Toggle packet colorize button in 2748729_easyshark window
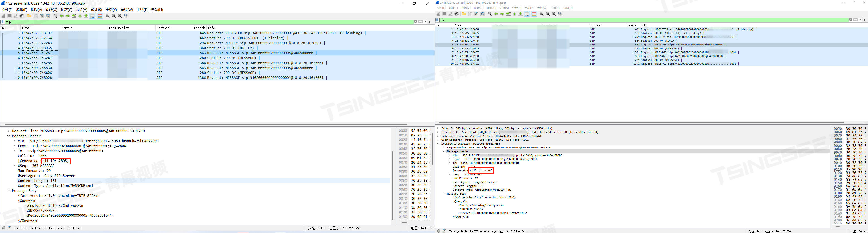Screen dimensions: 868x233 (x=534, y=14)
